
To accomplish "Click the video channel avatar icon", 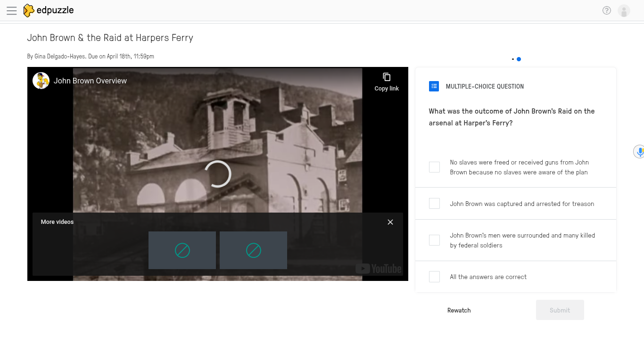I will pos(41,81).
